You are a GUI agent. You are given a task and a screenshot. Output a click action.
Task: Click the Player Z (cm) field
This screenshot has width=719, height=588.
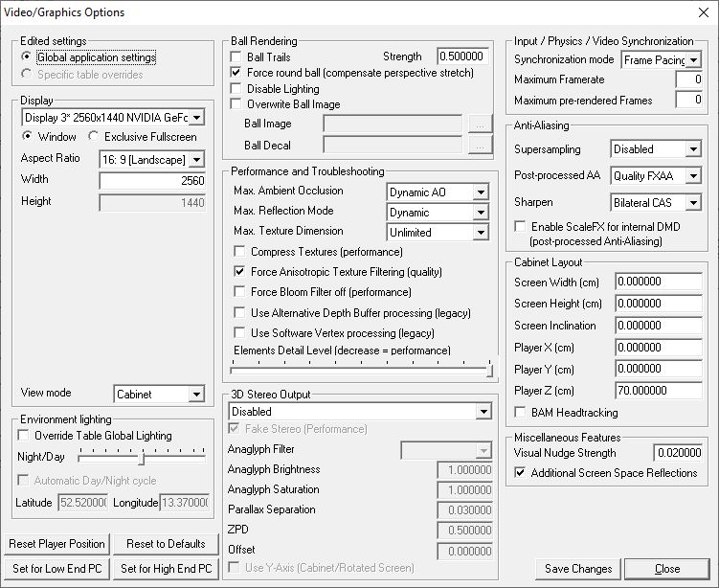(x=659, y=391)
